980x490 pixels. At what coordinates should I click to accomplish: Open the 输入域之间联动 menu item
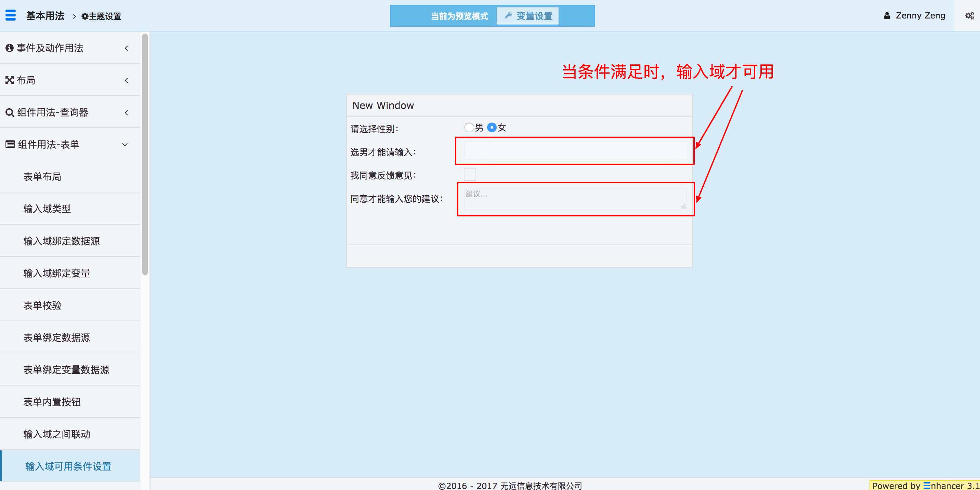pos(57,434)
